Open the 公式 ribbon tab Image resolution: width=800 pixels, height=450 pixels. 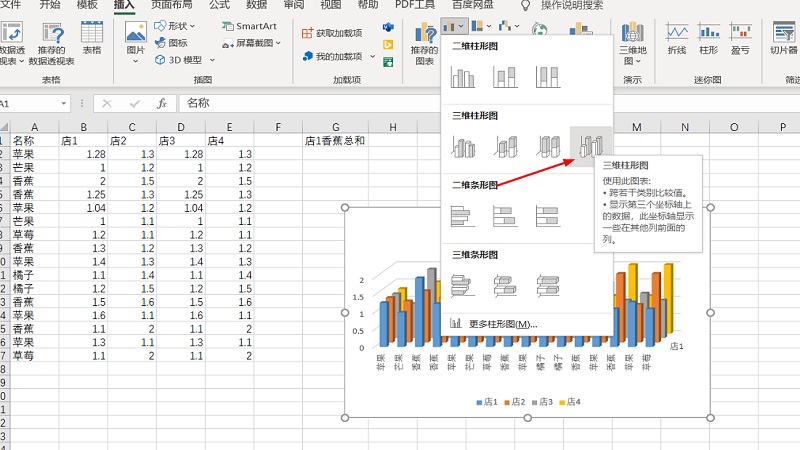pos(219,5)
